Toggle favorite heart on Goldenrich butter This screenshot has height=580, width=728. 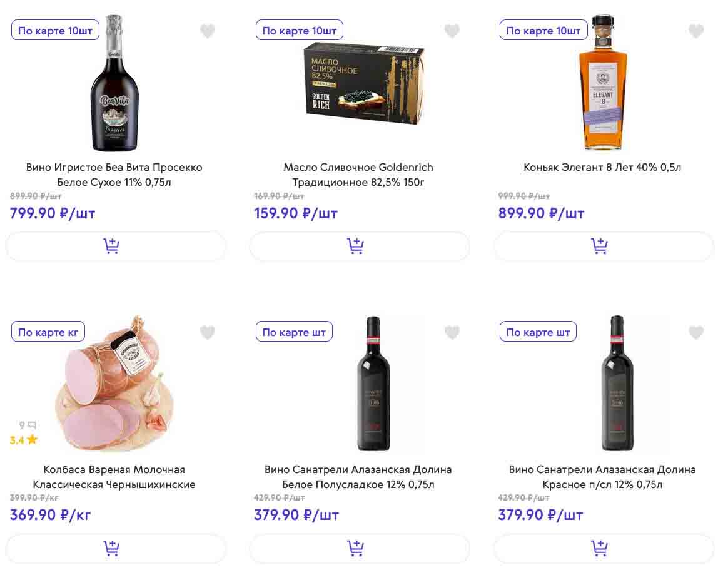[452, 31]
